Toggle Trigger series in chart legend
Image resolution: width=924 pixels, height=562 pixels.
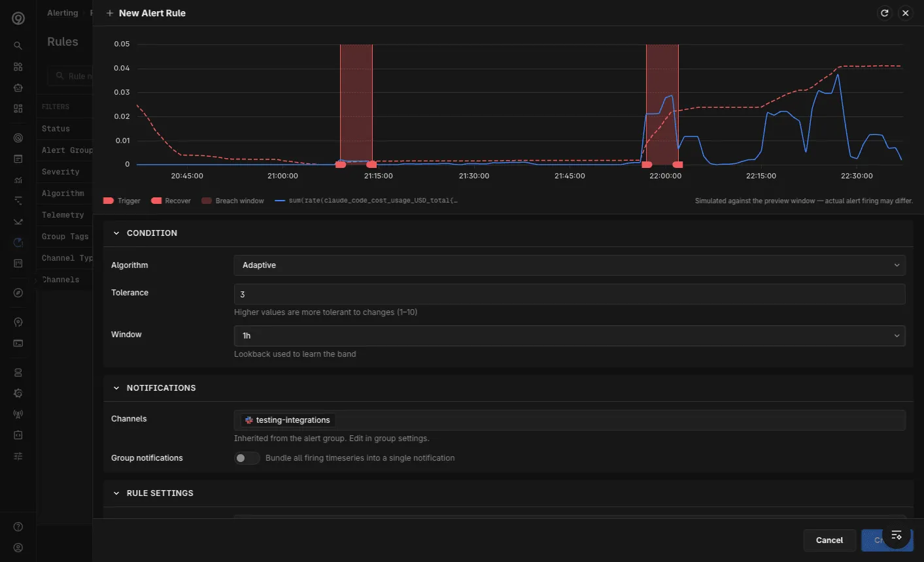tap(122, 201)
